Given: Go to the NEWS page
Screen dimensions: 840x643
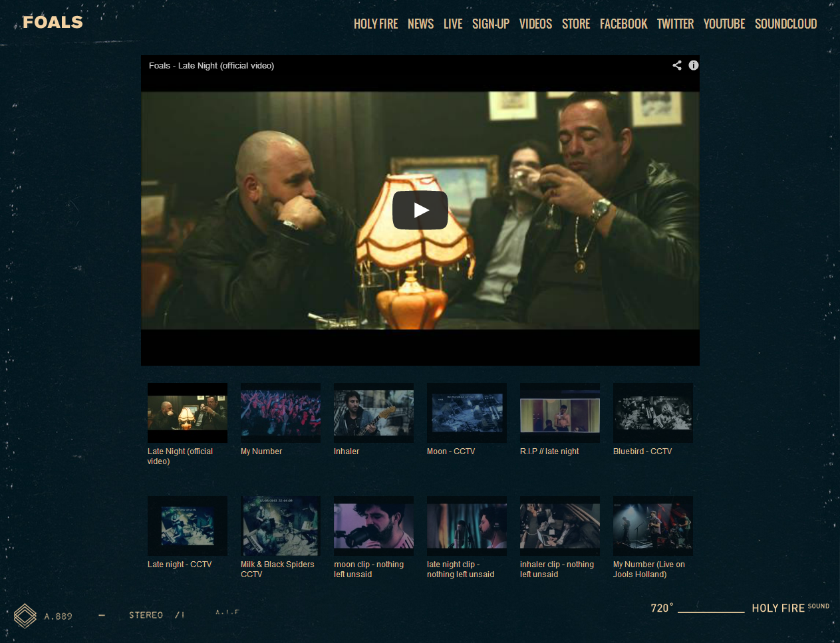Looking at the screenshot, I should pyautogui.click(x=420, y=24).
